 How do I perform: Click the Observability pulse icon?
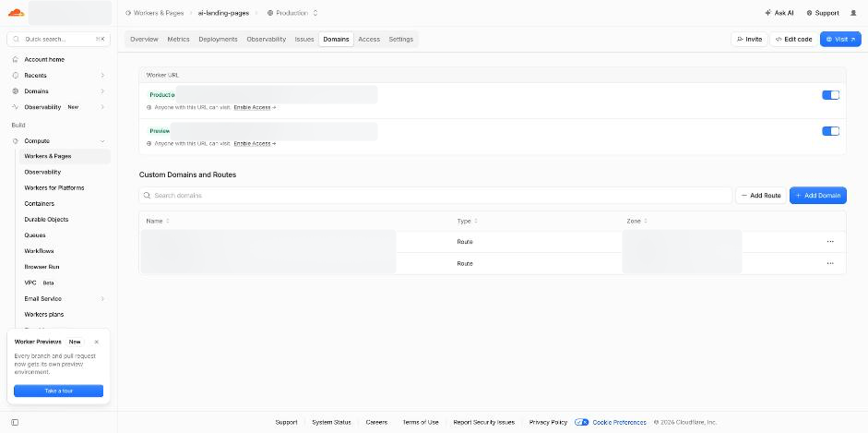coord(16,107)
